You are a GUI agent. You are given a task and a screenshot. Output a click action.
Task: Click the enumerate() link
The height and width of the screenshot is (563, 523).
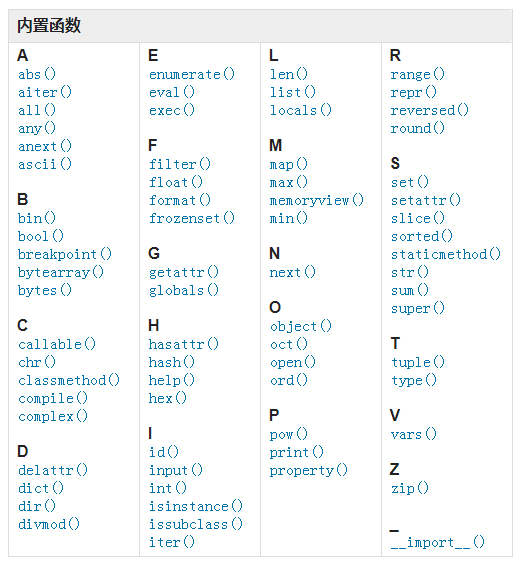coord(192,74)
